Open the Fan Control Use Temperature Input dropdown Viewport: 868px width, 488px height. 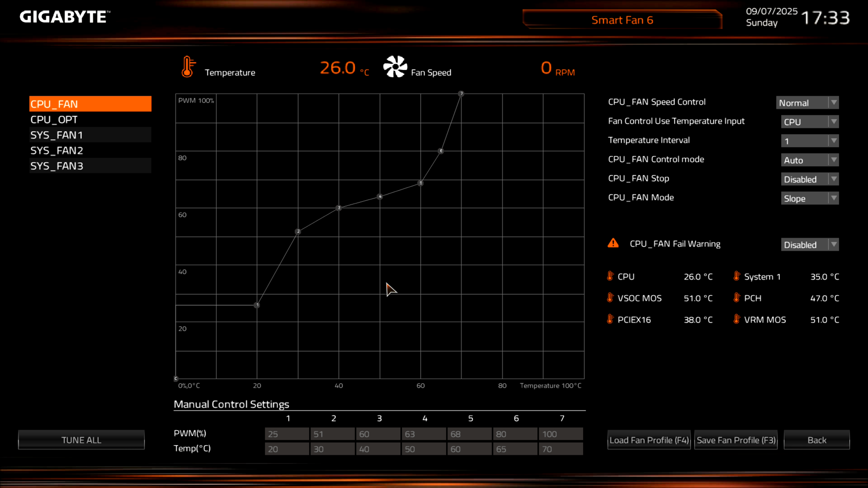(x=809, y=122)
